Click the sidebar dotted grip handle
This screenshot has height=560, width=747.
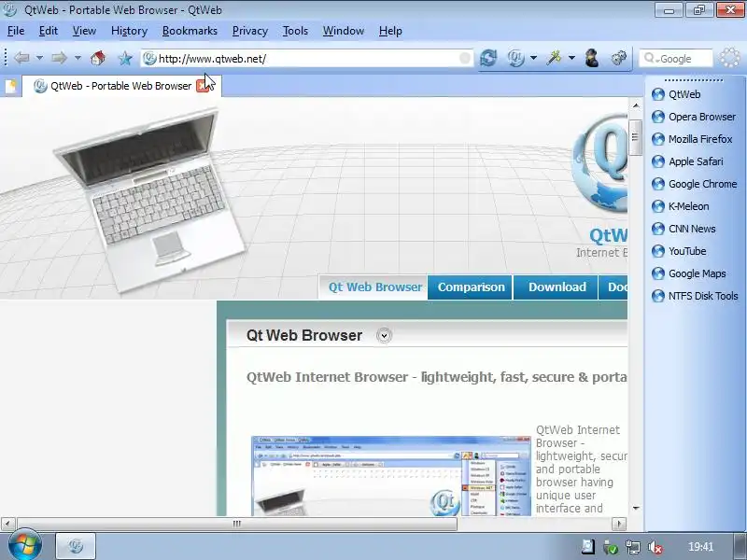pyautogui.click(x=693, y=79)
